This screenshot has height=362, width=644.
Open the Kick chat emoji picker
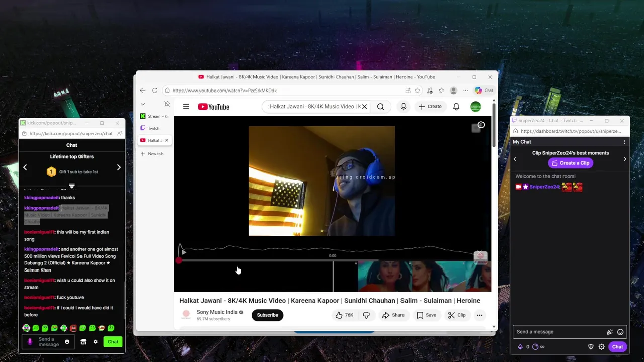click(67, 342)
